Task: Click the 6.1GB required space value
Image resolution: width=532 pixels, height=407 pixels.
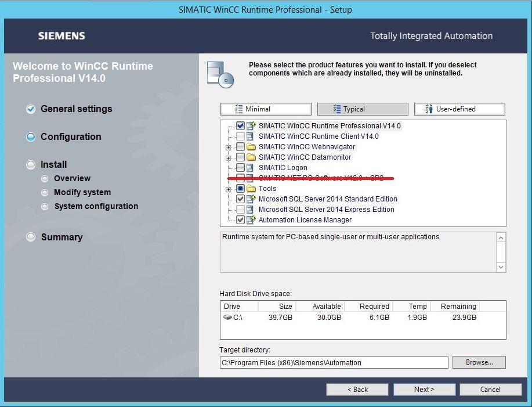Action: point(379,318)
